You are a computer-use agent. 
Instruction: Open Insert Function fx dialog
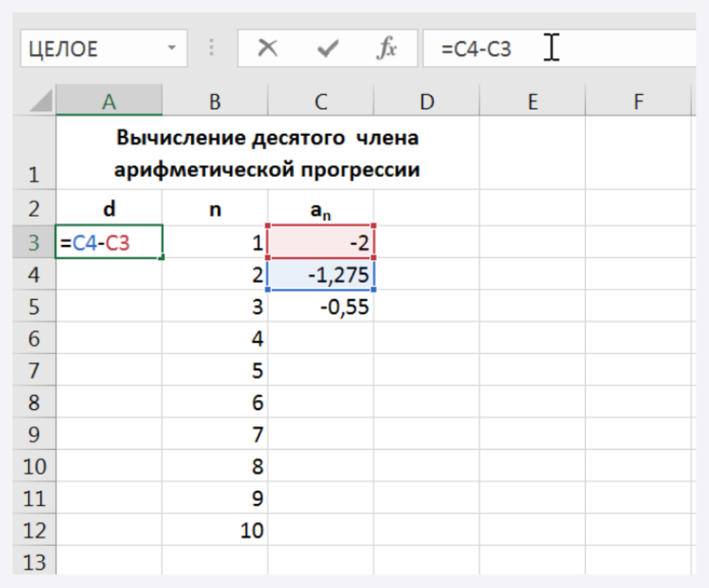(x=386, y=48)
